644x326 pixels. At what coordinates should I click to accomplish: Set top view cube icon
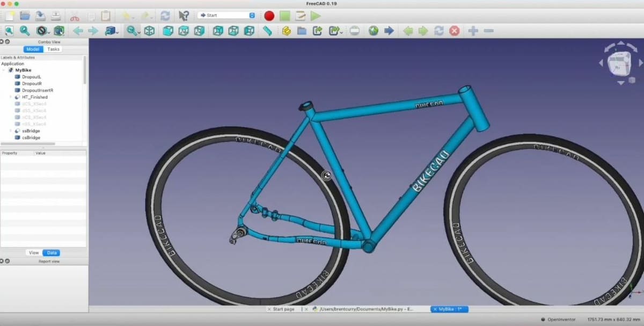[184, 31]
